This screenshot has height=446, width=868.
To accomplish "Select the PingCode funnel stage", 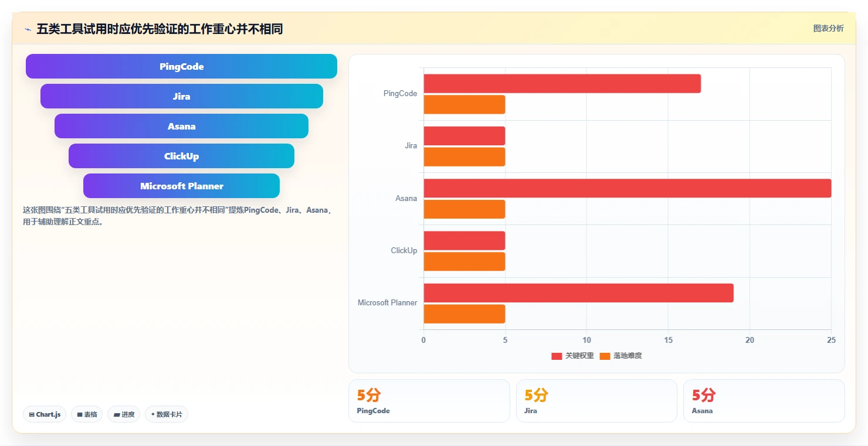I will coord(181,66).
